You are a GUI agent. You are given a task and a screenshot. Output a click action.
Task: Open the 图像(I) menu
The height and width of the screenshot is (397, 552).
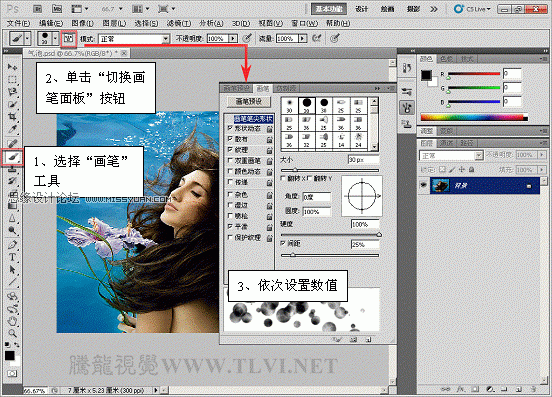(x=82, y=23)
